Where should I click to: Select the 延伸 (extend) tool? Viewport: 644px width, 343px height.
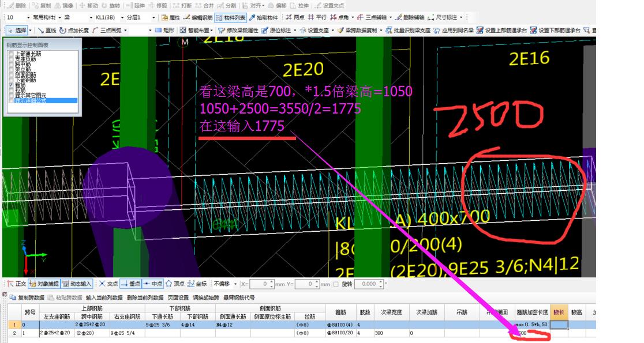[x=136, y=6]
